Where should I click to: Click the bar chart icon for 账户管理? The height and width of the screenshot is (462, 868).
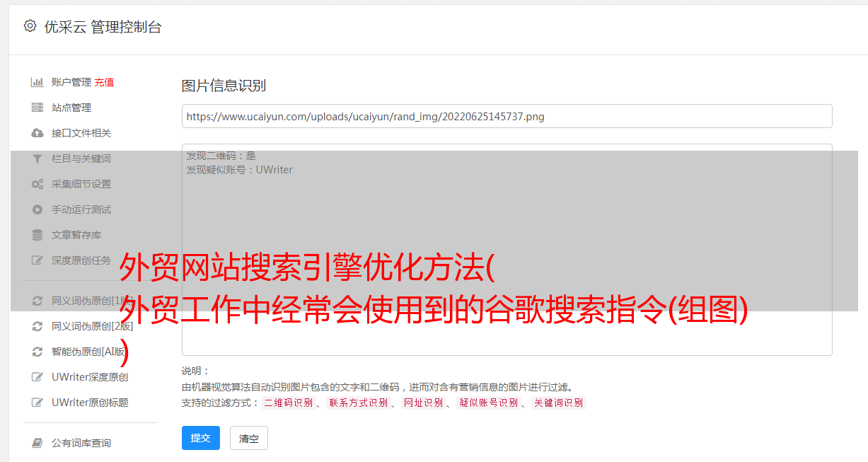tap(37, 82)
